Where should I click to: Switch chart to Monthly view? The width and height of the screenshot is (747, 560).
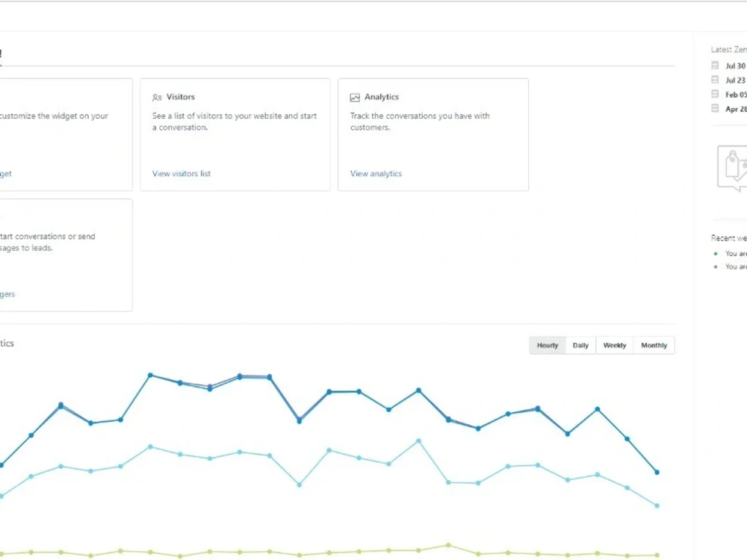(654, 345)
